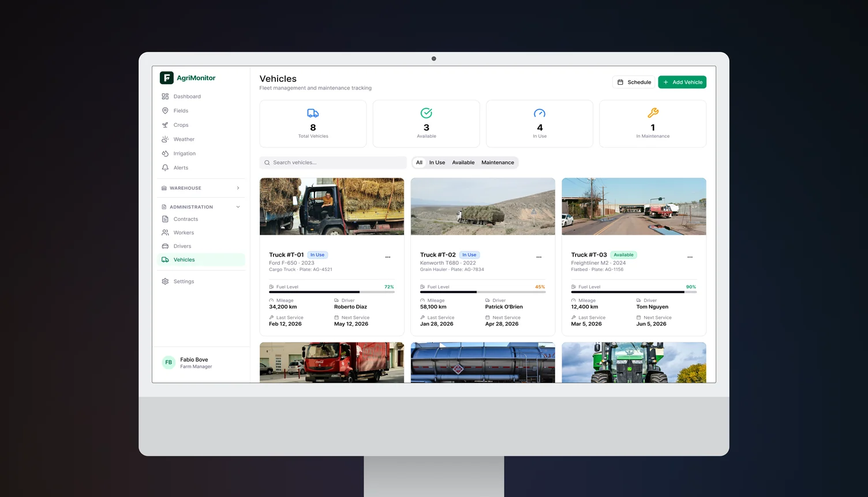Show All vehicles tab

pyautogui.click(x=419, y=163)
